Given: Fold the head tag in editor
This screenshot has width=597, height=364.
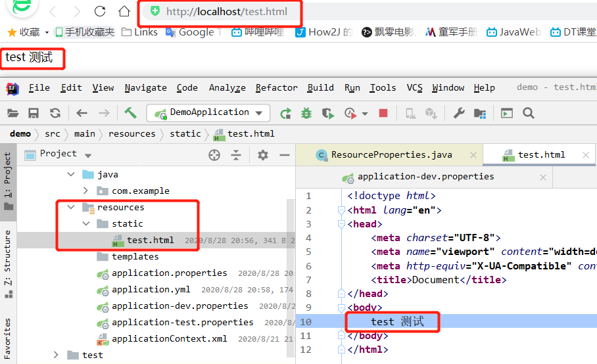Looking at the screenshot, I should [341, 224].
